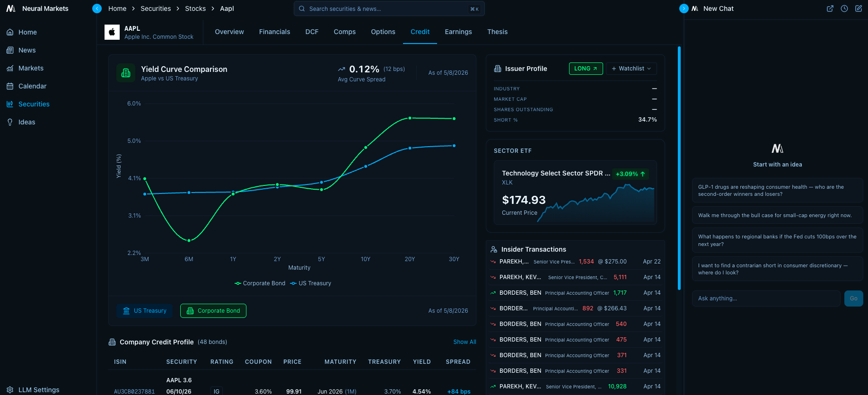
Task: Click the Insider Transactions person icon
Action: pos(494,249)
